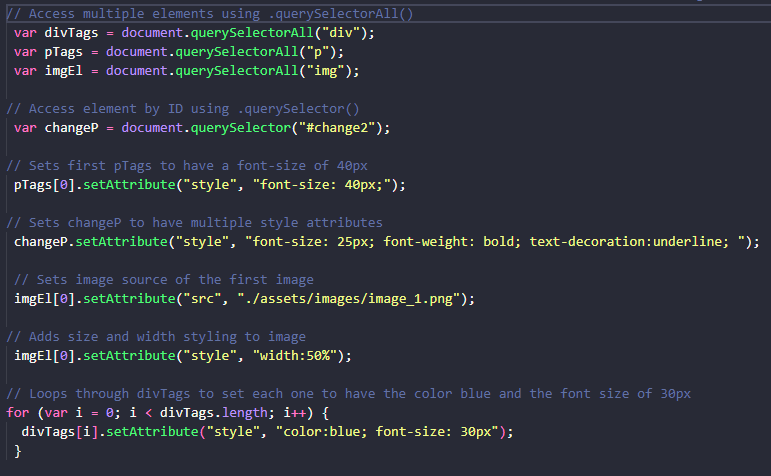Click the string "width:50%"

pyautogui.click(x=295, y=356)
